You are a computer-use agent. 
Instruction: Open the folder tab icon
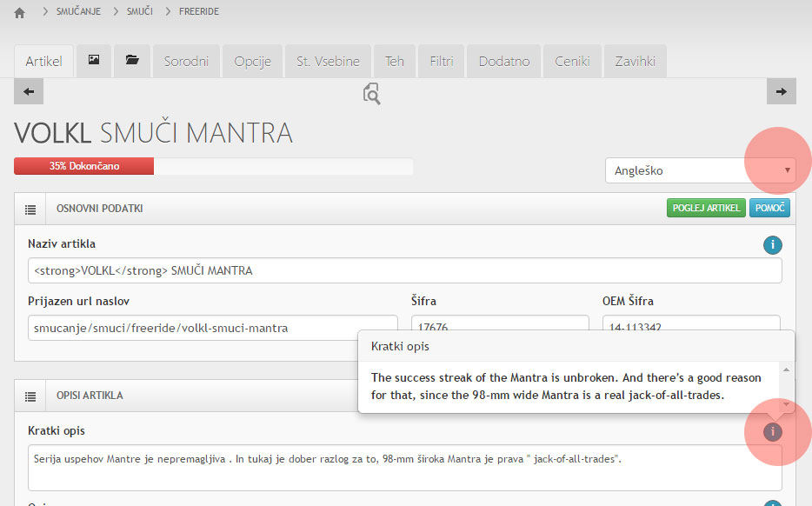click(132, 60)
